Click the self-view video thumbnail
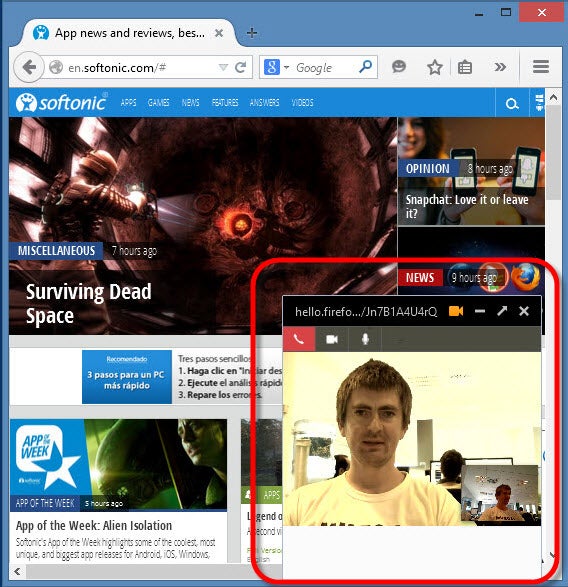The width and height of the screenshot is (568, 587). [499, 493]
